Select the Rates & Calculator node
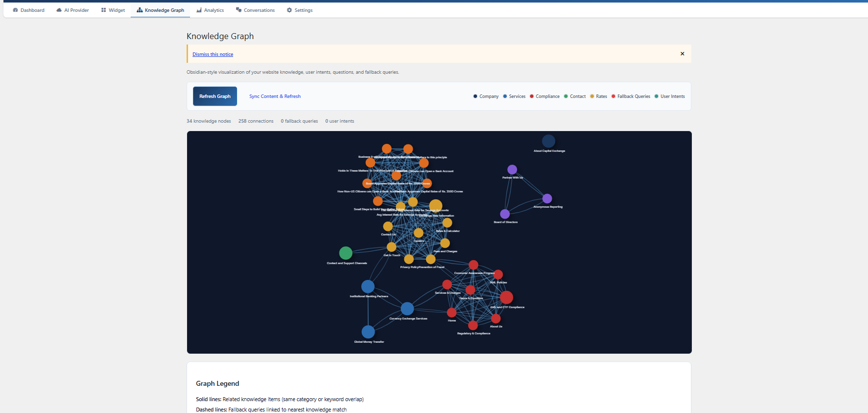Viewport: 868px width, 413px height. [447, 223]
